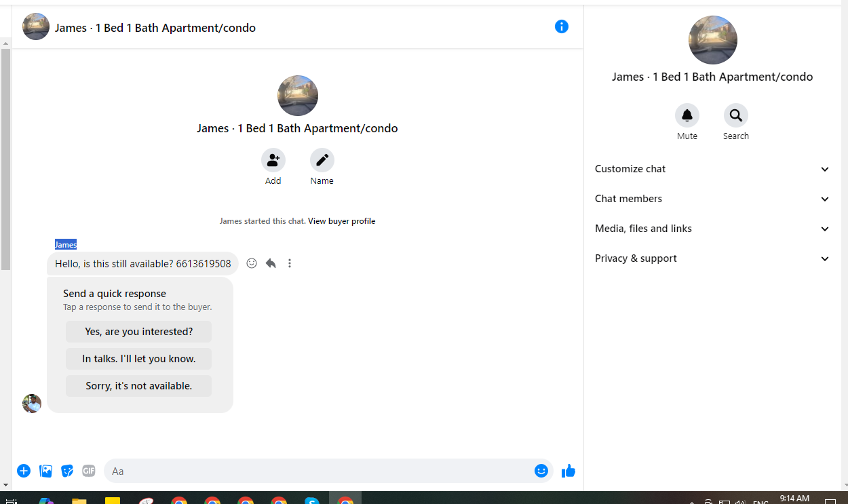Expand the Chat members section

pyautogui.click(x=712, y=199)
